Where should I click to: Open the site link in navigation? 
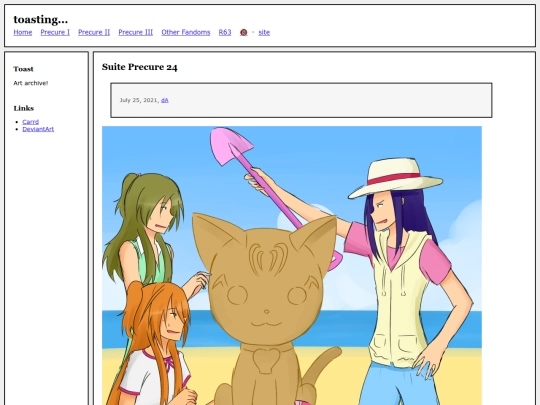pos(264,32)
